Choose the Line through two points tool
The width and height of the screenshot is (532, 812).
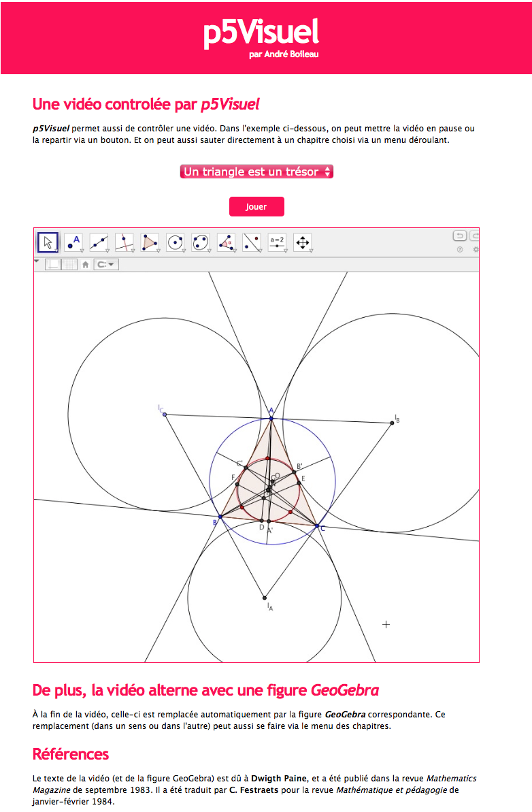click(99, 242)
